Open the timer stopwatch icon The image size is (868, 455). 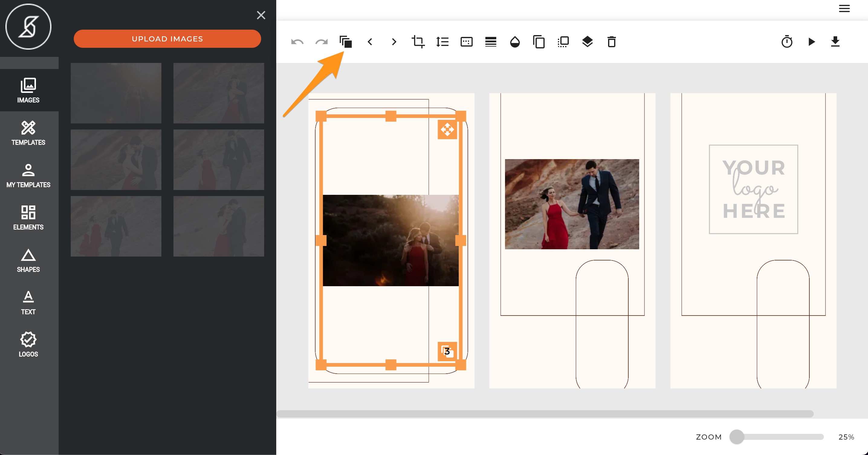(787, 42)
